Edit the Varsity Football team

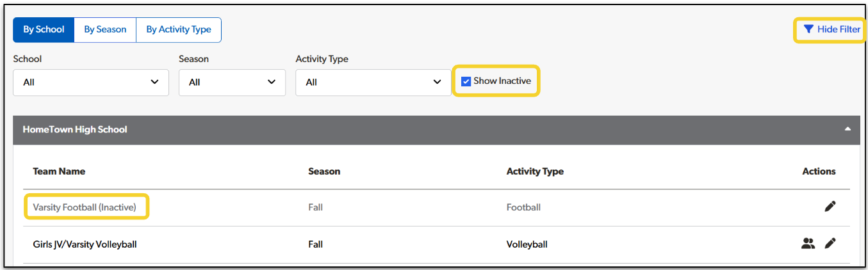click(830, 207)
